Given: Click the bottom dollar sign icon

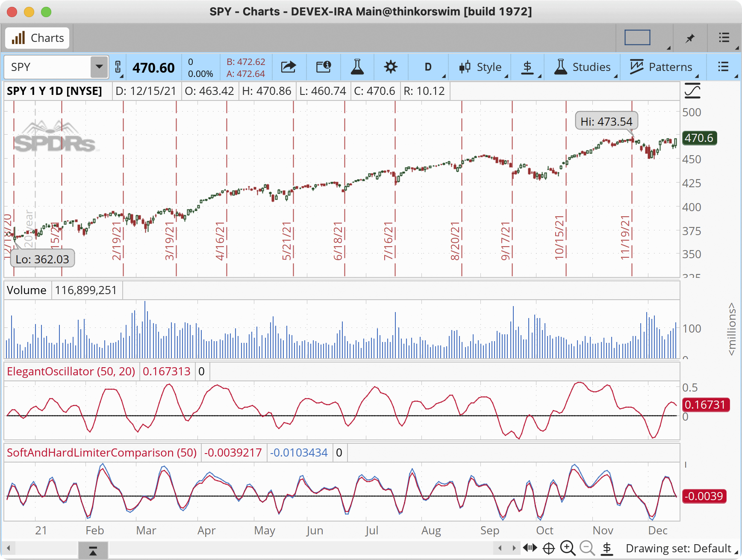Looking at the screenshot, I should point(607,548).
